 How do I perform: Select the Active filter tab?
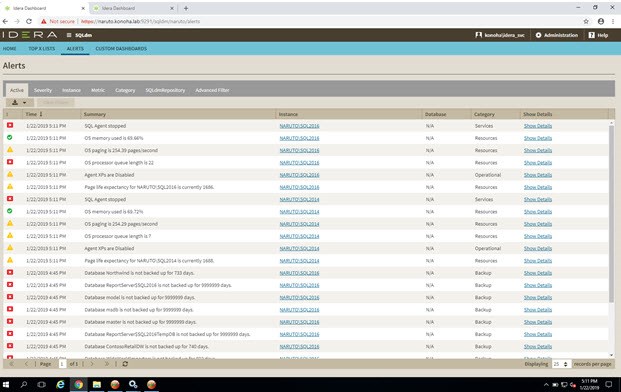(x=17, y=90)
